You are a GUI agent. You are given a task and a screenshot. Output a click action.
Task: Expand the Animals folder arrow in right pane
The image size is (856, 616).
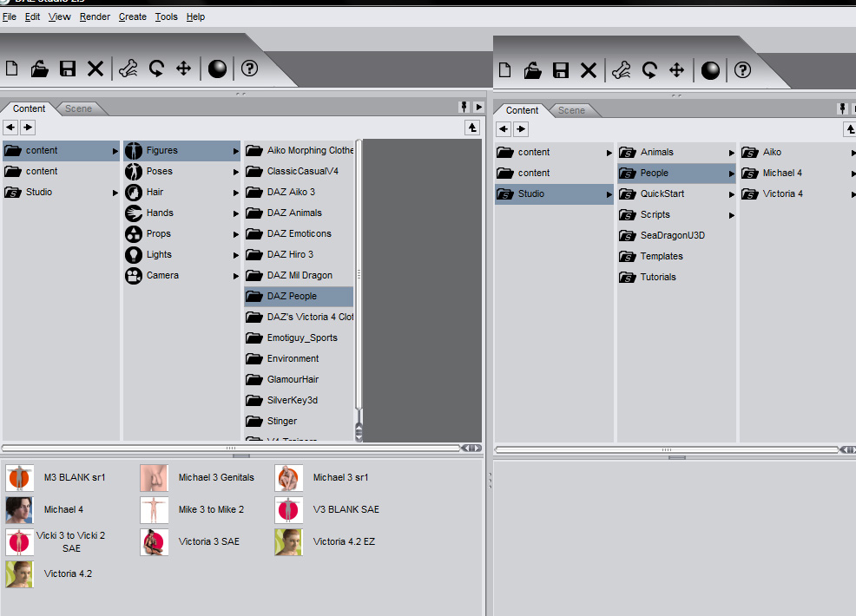coord(732,153)
